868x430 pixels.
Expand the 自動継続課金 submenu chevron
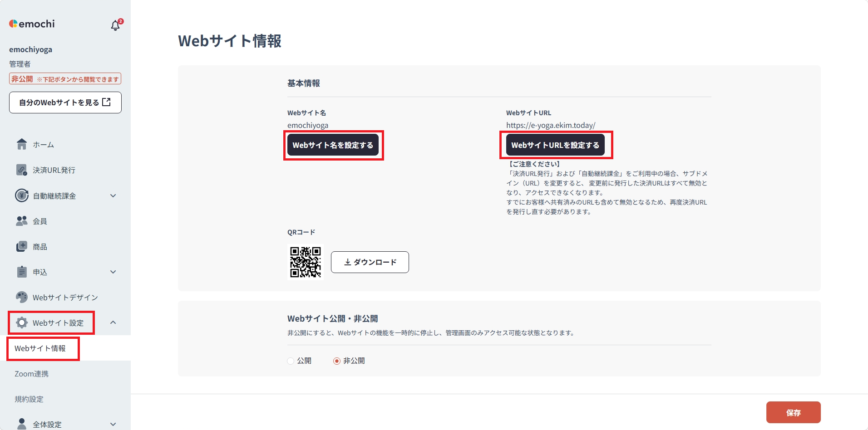113,195
